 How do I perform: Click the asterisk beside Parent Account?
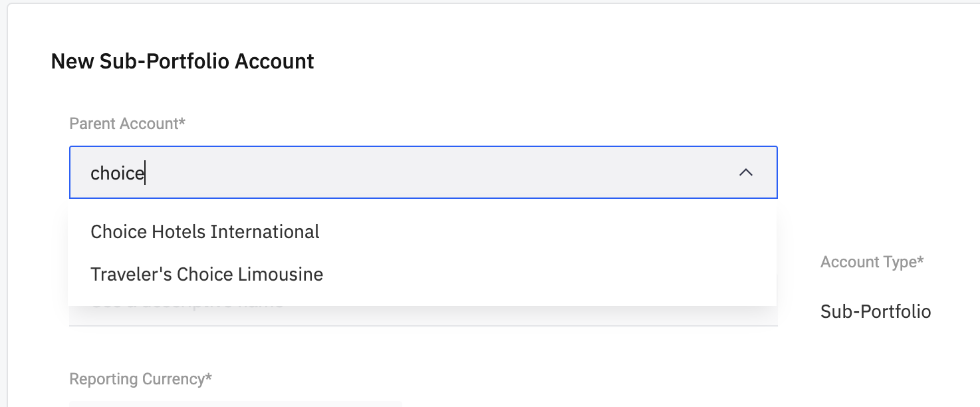(182, 122)
